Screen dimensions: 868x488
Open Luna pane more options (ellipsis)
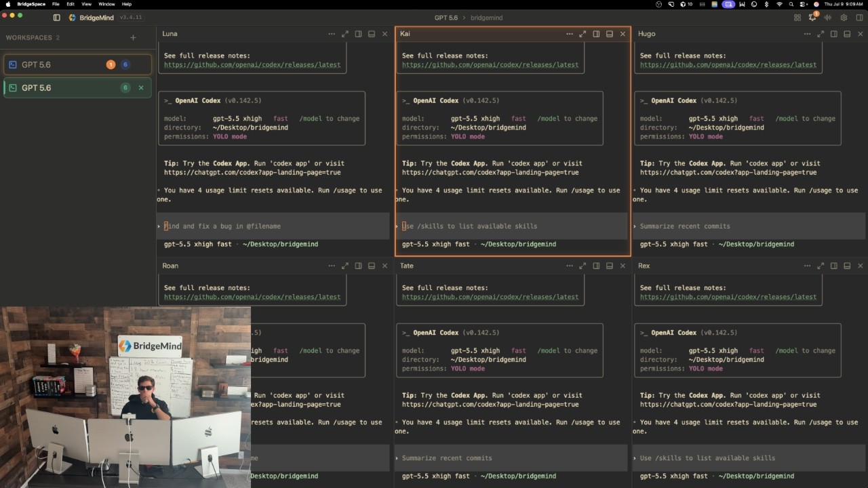click(x=332, y=34)
